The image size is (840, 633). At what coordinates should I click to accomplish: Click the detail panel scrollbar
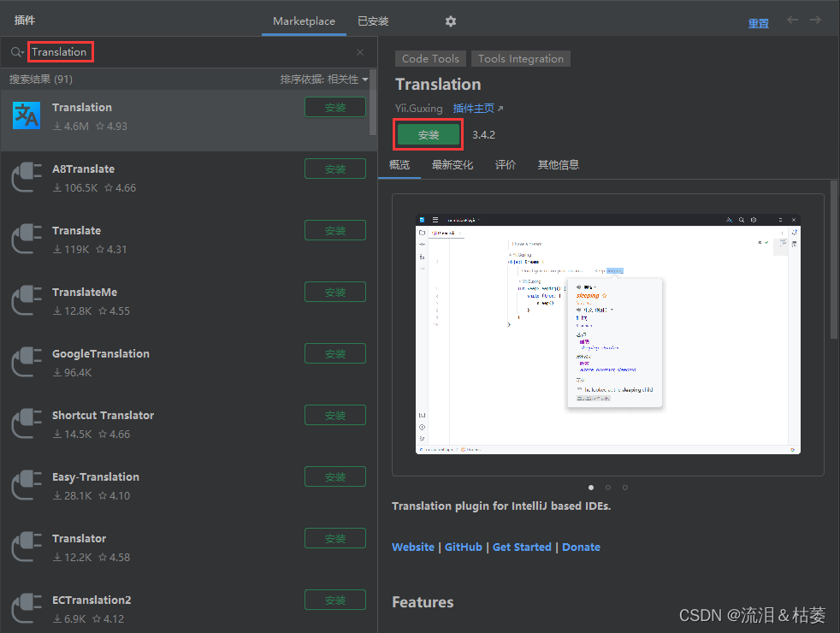pyautogui.click(x=833, y=260)
